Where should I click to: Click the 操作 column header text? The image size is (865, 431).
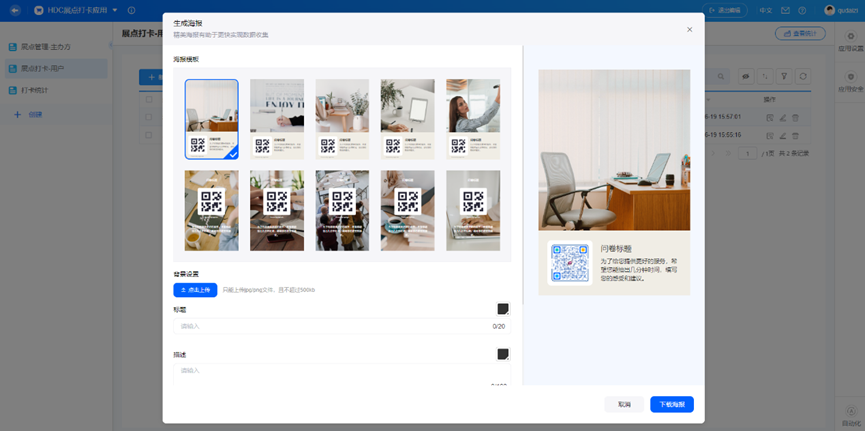pos(770,100)
